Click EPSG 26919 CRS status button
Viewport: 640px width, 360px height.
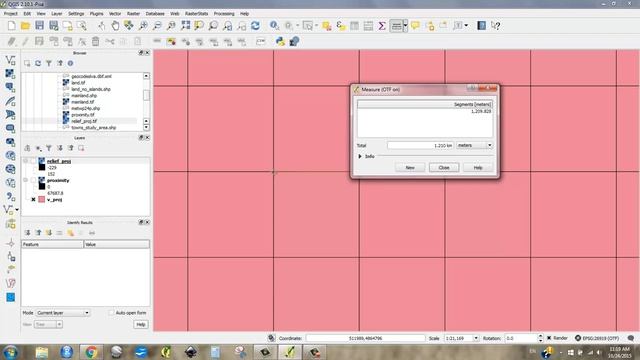[x=597, y=338]
